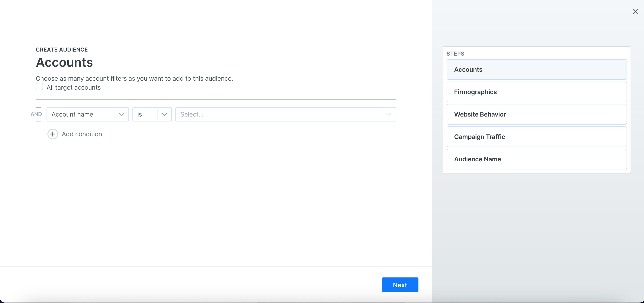Expand the Select... value chevron
This screenshot has height=303, width=644.
[389, 114]
